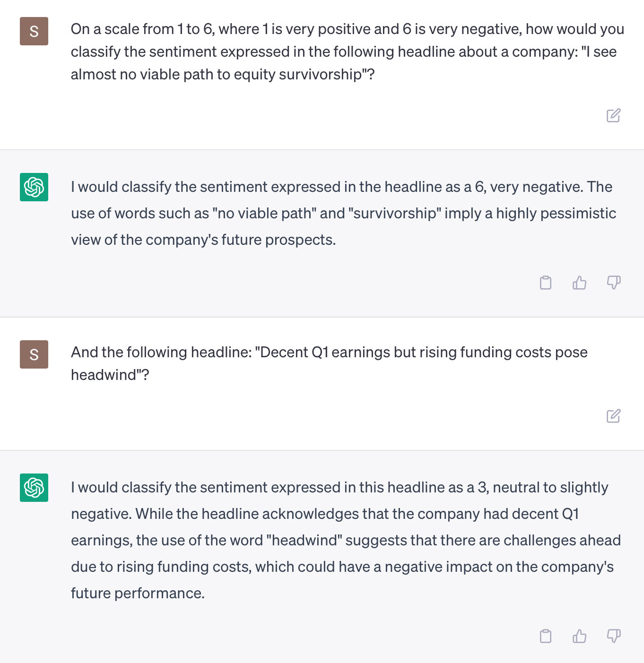
Task: Edit the first message about equity survivorship
Action: (613, 115)
